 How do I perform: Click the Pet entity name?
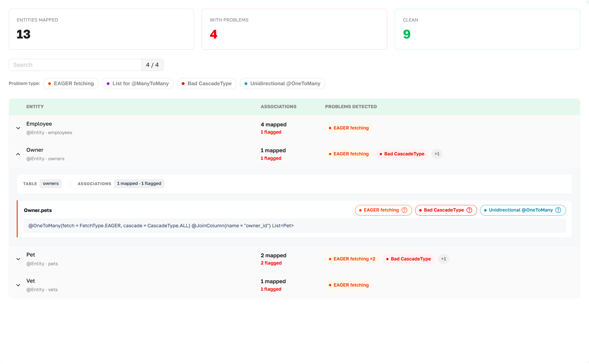[x=31, y=255]
